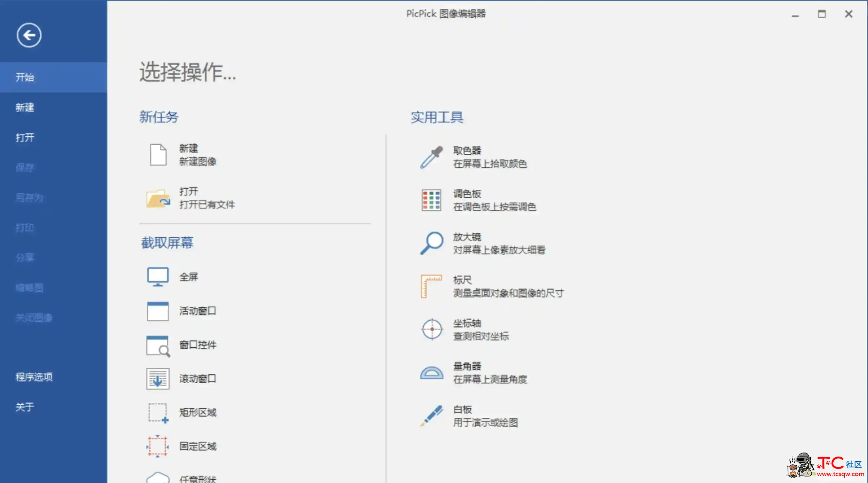The image size is (868, 483).
Task: Select 缩略图 in the sidebar
Action: [54, 287]
